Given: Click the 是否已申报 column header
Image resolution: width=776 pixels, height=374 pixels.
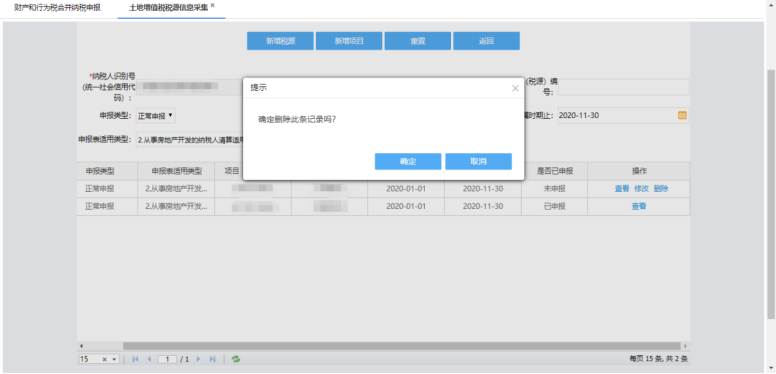Looking at the screenshot, I should pyautogui.click(x=555, y=171).
